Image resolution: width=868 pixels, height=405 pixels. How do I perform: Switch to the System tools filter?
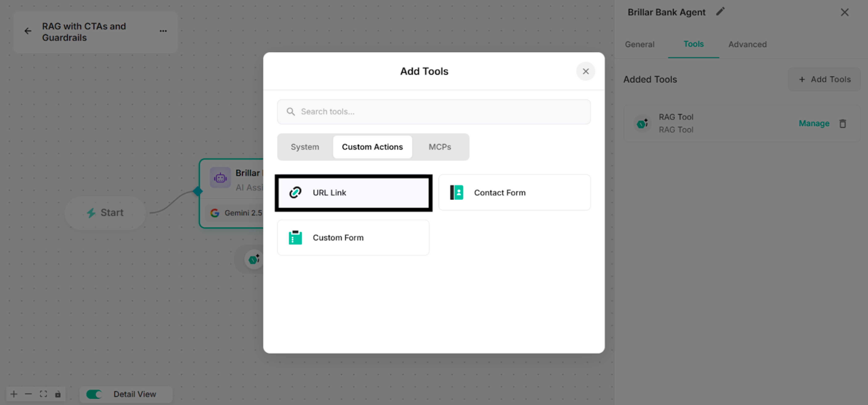point(305,147)
